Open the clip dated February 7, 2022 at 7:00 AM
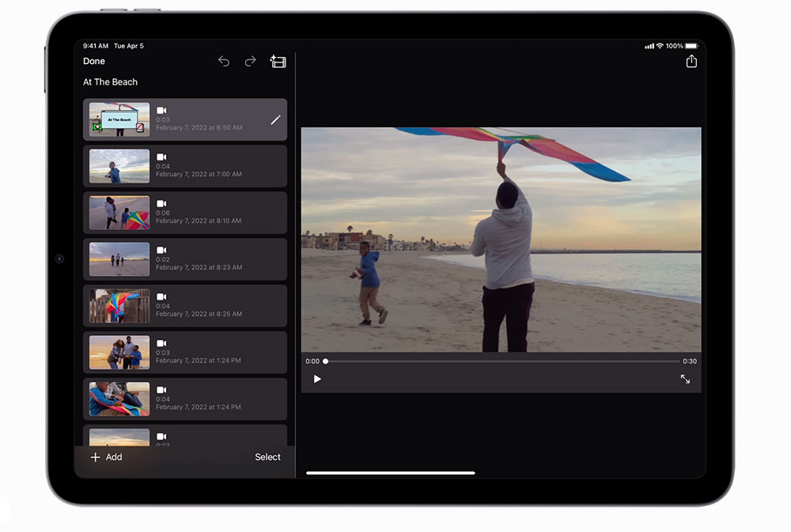 click(x=185, y=166)
